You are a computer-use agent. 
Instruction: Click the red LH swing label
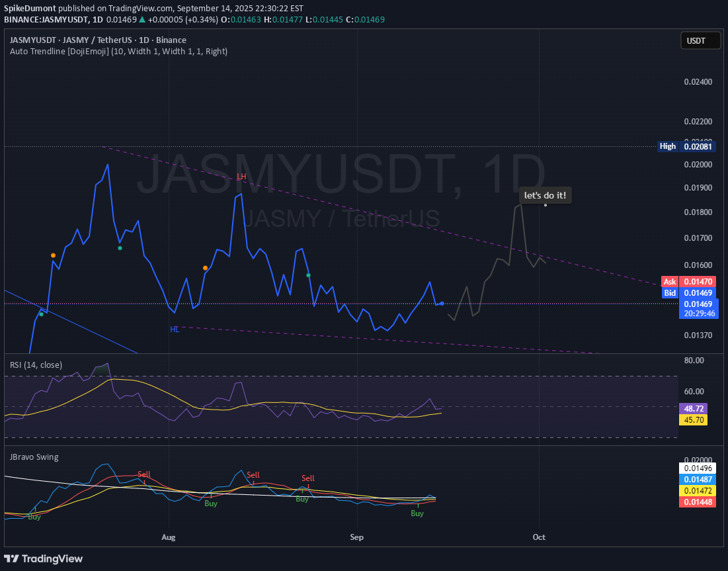tap(241, 177)
